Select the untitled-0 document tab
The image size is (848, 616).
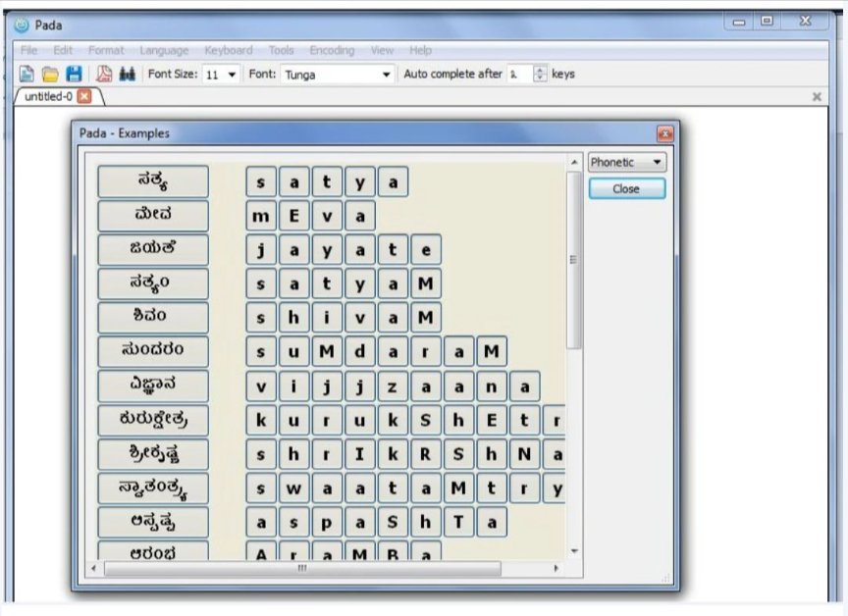49,96
